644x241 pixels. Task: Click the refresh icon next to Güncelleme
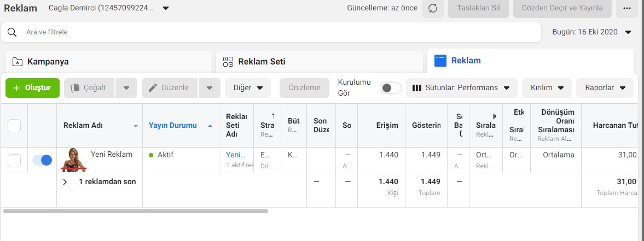432,8
